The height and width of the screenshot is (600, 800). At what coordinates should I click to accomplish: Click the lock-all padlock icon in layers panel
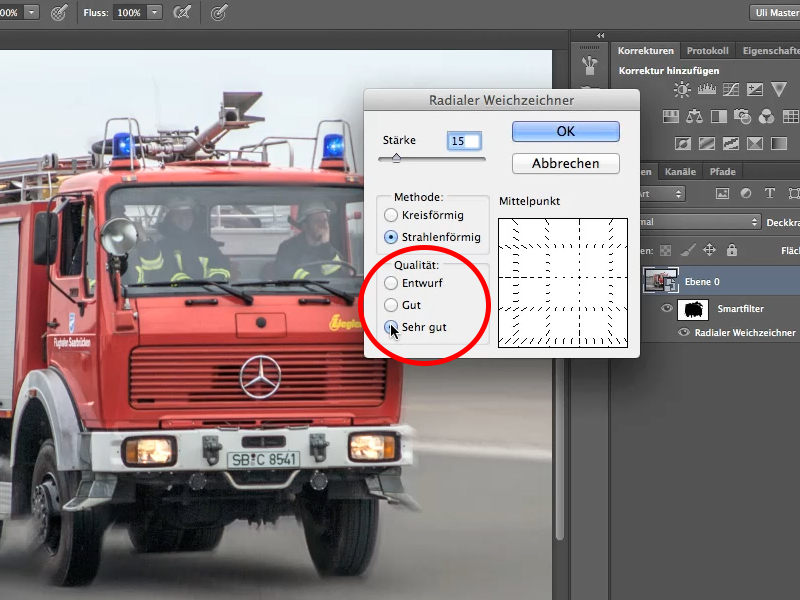[732, 250]
